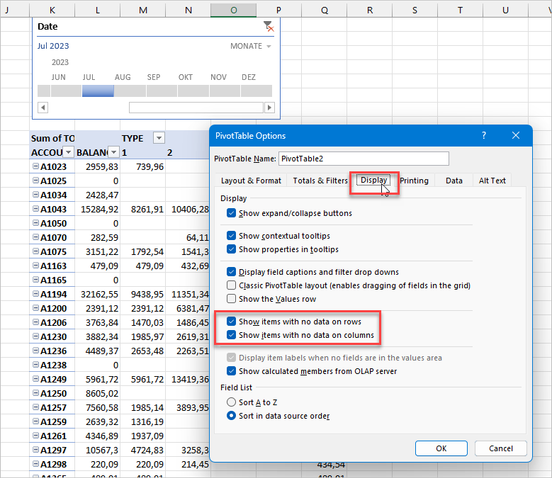Open the PivotTable Options help icon

484,136
